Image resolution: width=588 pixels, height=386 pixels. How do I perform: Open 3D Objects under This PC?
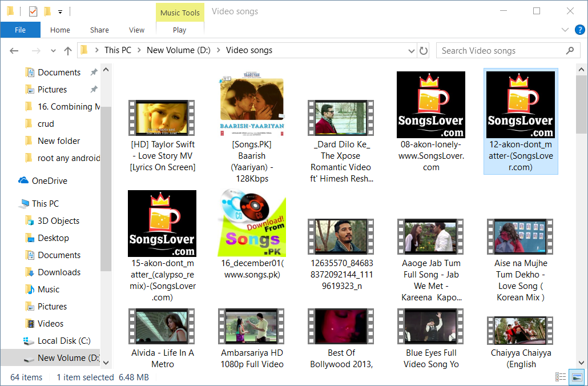[52, 221]
